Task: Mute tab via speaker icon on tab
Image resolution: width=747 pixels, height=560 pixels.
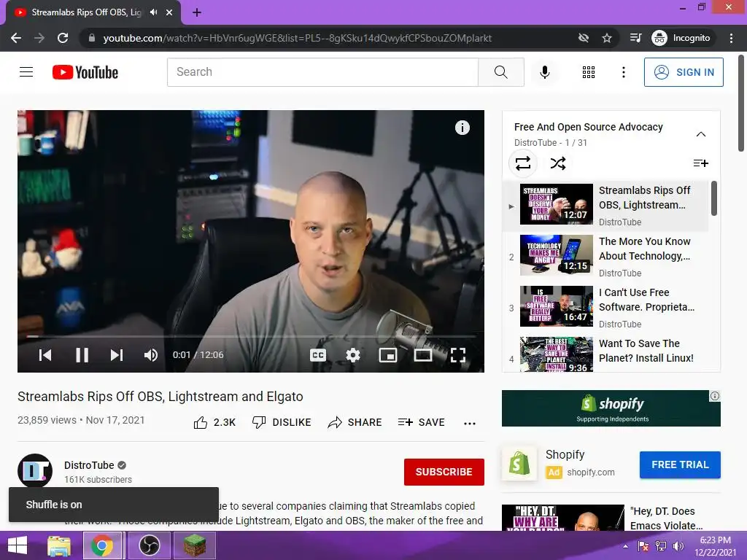Action: click(x=154, y=12)
